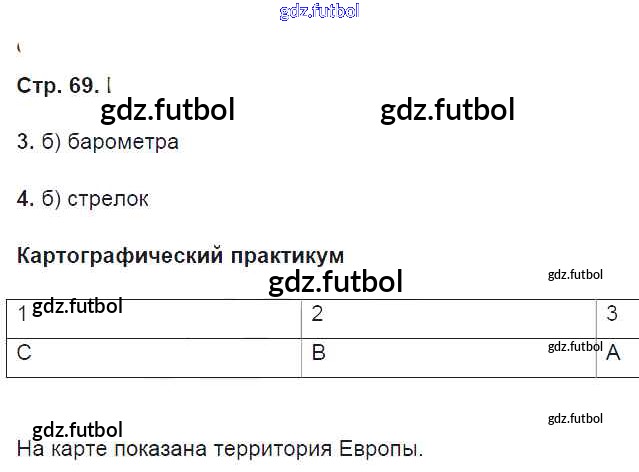Click small gdz.futbol watermark above table column "3"
639x472 pixels.
[x=575, y=273]
